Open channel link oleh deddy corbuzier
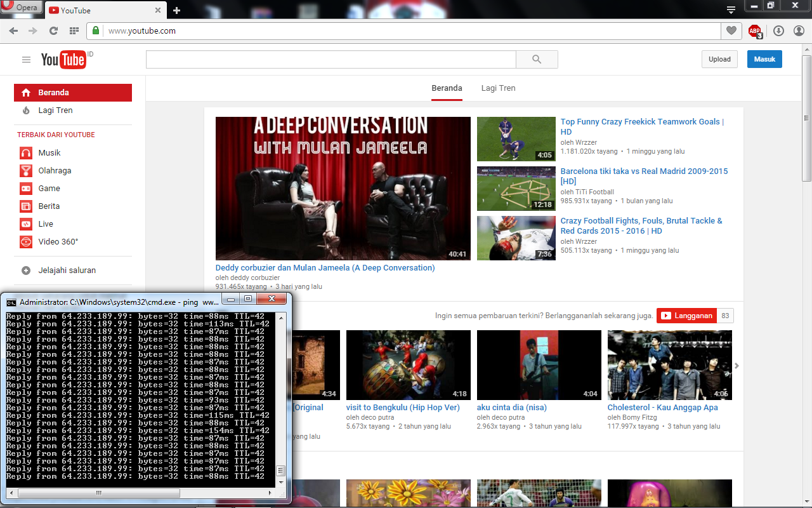 pos(247,277)
